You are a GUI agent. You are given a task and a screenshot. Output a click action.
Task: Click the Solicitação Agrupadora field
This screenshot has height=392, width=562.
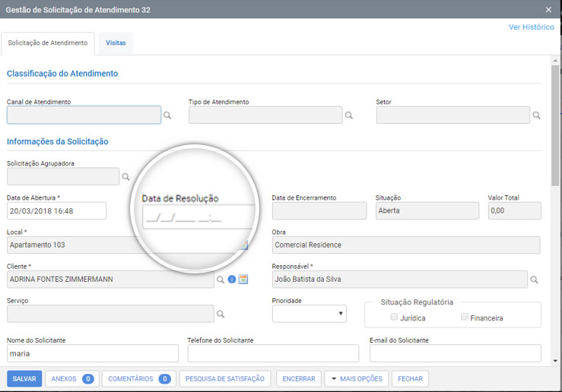(x=63, y=176)
